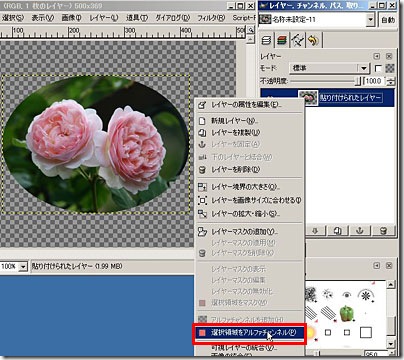The width and height of the screenshot is (404, 360).
Task: Choose 新規レイヤー(N) from context menu
Action: coord(249,121)
